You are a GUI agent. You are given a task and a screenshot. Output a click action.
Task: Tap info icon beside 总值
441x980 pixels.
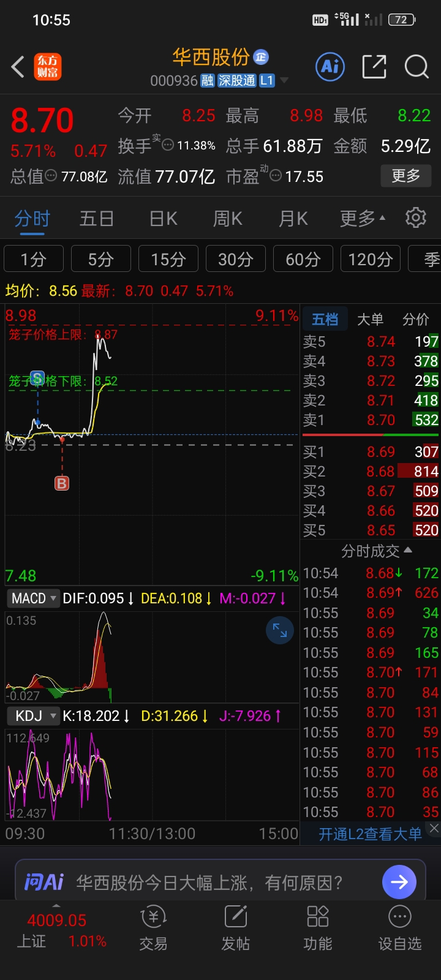(x=51, y=176)
